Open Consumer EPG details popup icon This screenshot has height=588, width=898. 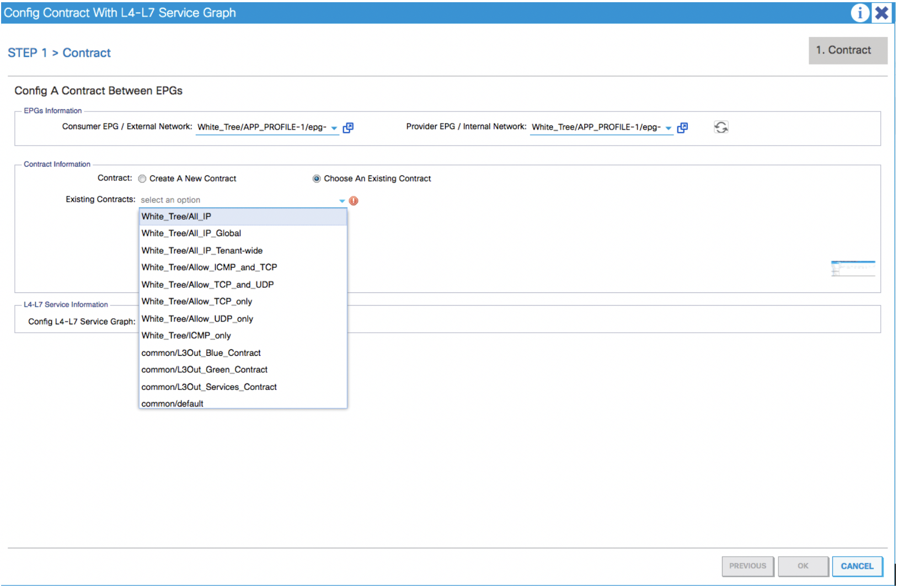(x=348, y=128)
